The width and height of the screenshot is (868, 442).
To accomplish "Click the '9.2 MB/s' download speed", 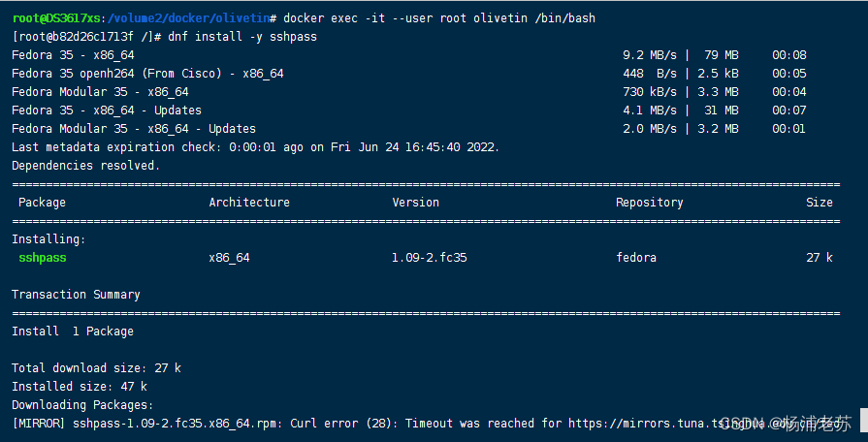I will (x=650, y=55).
